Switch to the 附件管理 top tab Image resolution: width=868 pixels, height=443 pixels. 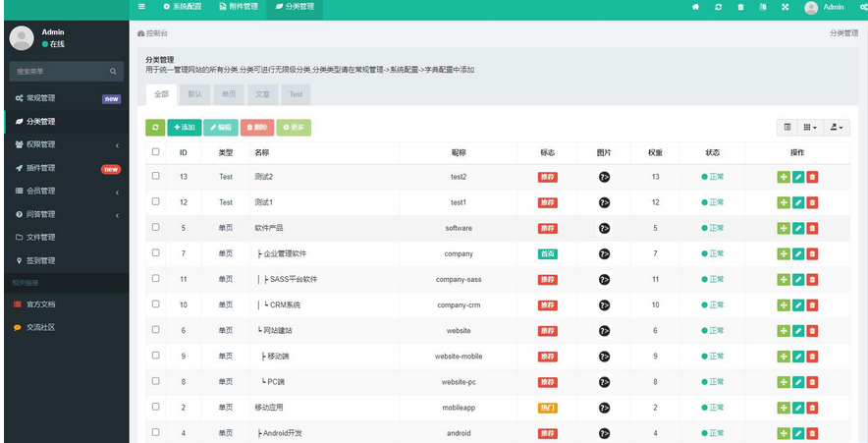[239, 7]
